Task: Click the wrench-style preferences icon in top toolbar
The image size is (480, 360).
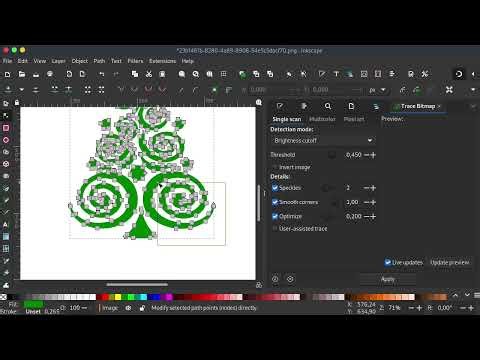Action: 425,74
